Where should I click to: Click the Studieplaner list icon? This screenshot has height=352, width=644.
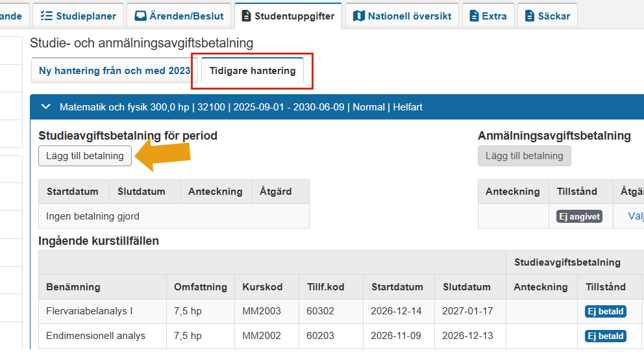click(46, 16)
